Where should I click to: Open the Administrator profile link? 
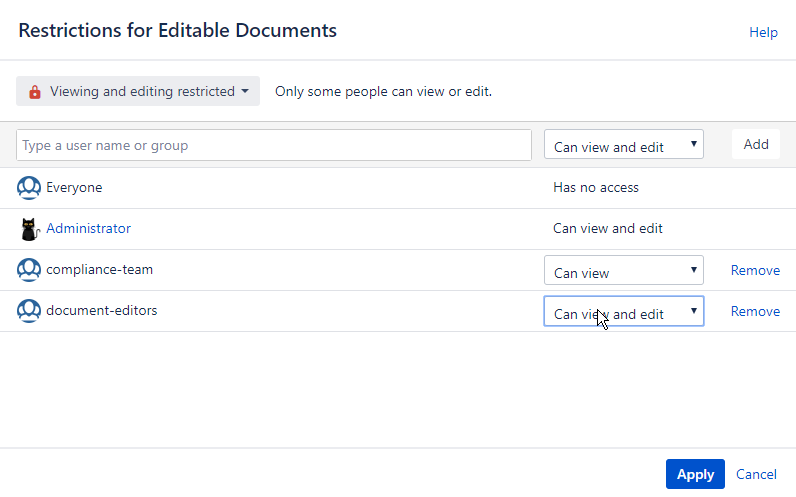[x=88, y=228]
